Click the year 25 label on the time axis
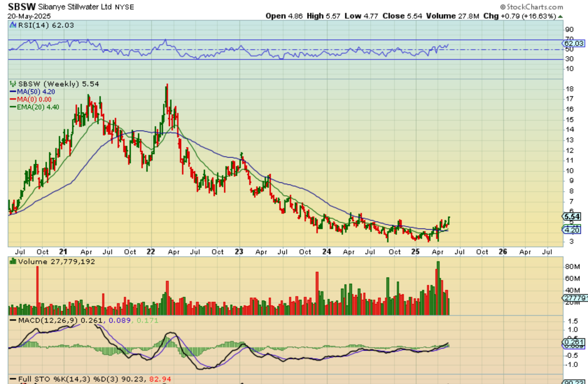Image resolution: width=588 pixels, height=384 pixels. click(415, 252)
